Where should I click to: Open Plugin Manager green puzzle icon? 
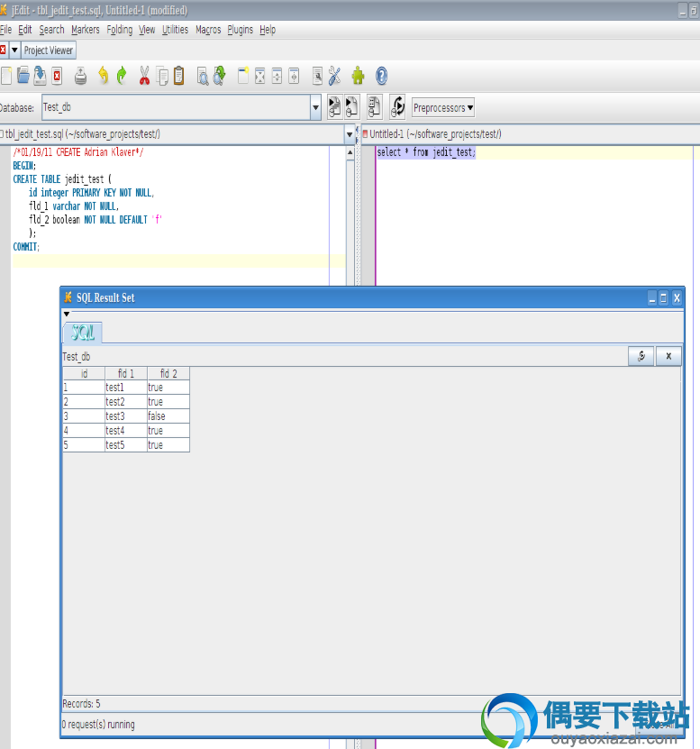click(x=359, y=76)
